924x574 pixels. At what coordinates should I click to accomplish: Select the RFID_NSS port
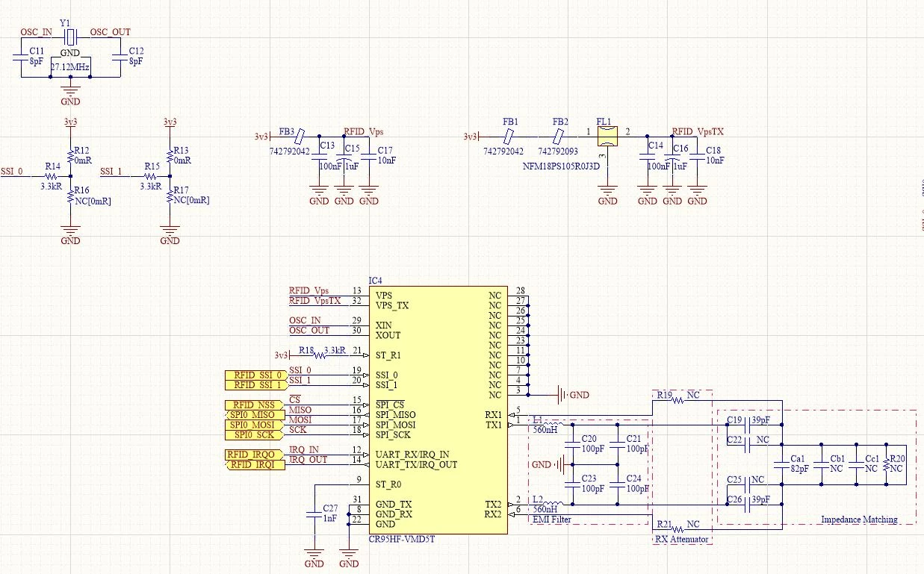tap(255, 405)
